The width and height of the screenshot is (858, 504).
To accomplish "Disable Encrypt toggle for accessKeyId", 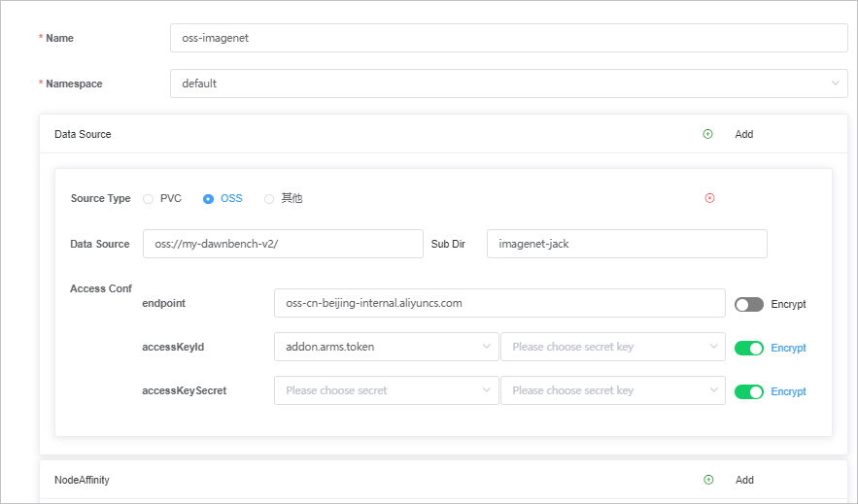I will (x=749, y=348).
